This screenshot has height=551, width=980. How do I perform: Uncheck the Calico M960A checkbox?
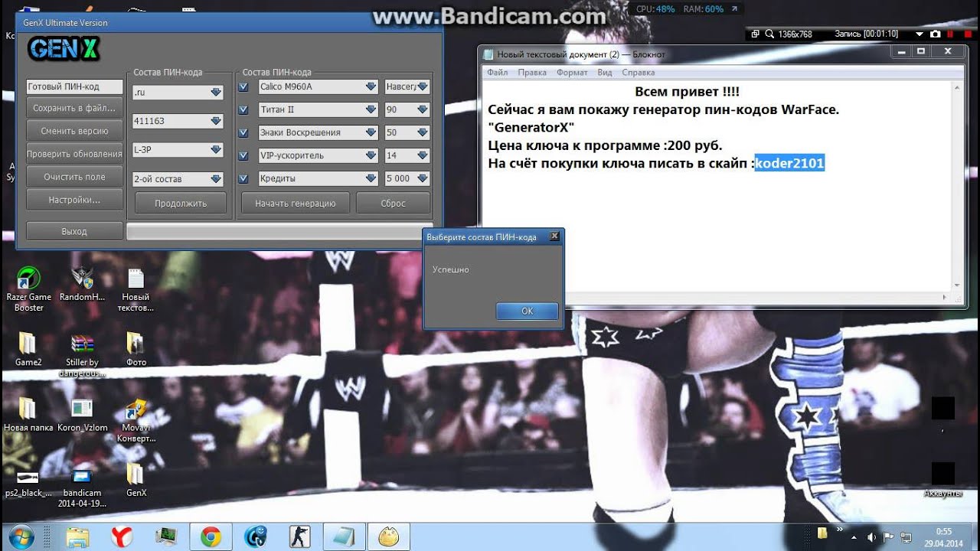[x=243, y=87]
